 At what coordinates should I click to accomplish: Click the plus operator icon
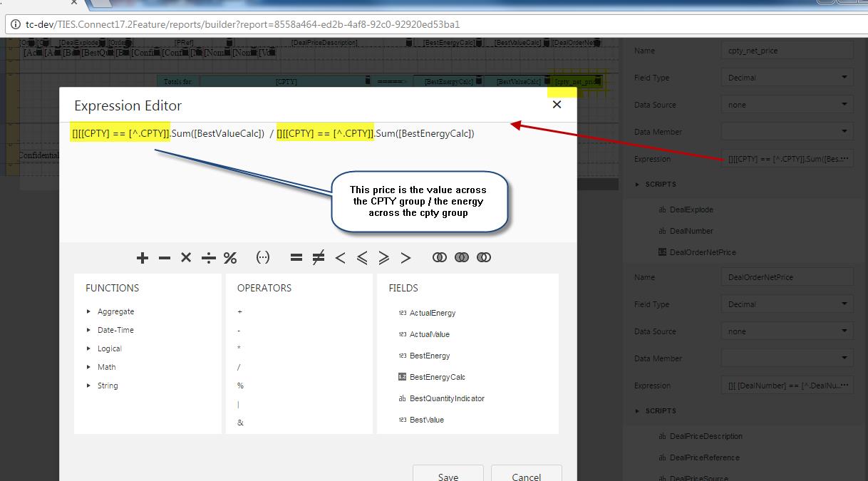pos(143,258)
